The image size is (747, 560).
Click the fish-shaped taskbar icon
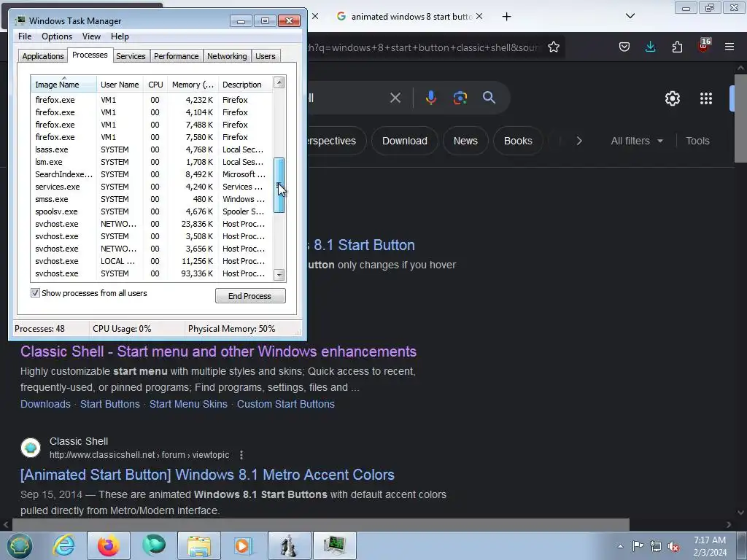coord(154,545)
